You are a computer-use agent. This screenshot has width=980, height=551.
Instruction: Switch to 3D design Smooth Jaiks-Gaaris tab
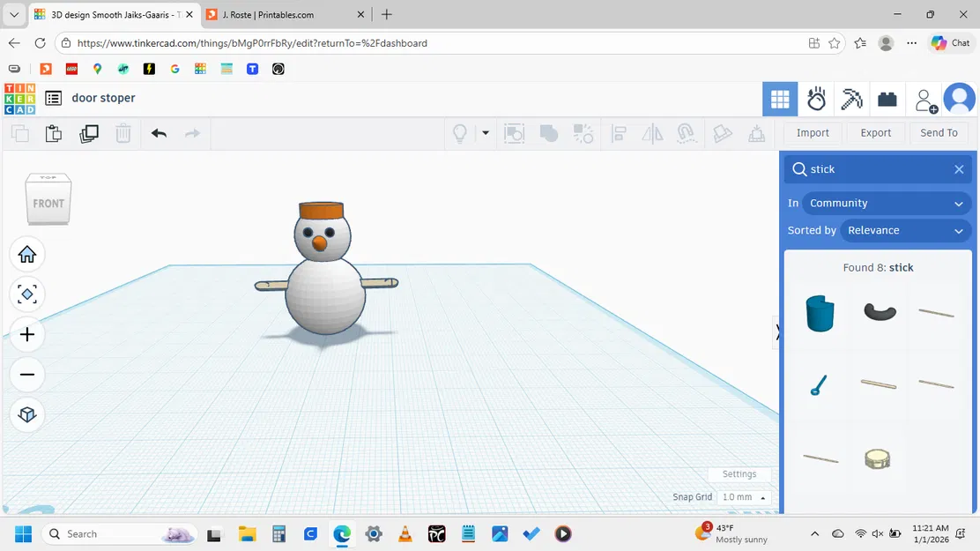(113, 14)
